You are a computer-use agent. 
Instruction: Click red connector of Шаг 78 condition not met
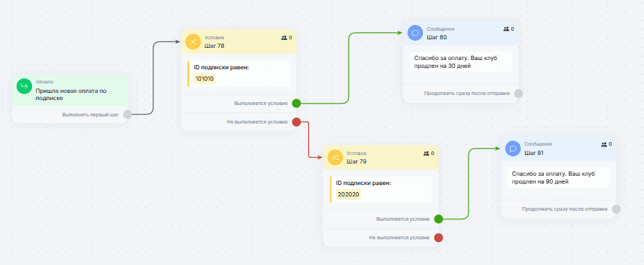click(296, 122)
